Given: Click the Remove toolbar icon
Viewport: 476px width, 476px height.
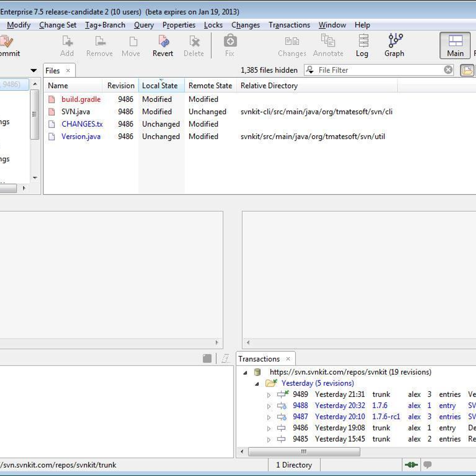Looking at the screenshot, I should tap(100, 41).
